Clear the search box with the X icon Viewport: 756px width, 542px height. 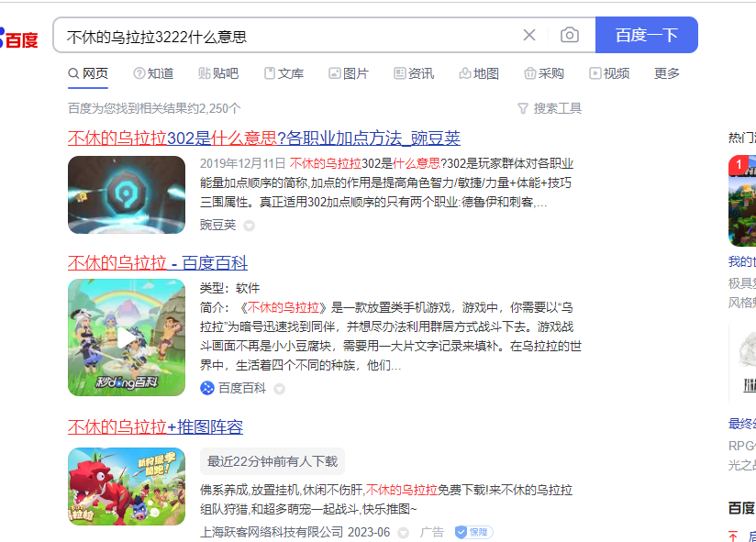coord(528,35)
